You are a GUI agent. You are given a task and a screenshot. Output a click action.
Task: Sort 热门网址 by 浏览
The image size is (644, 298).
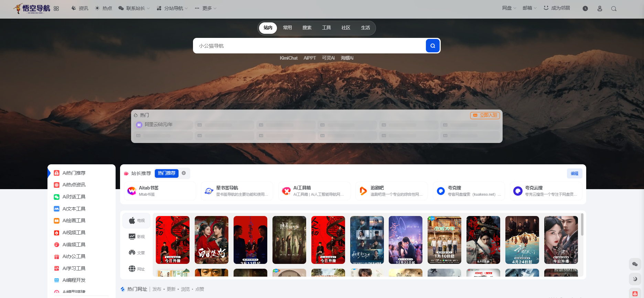coord(185,289)
